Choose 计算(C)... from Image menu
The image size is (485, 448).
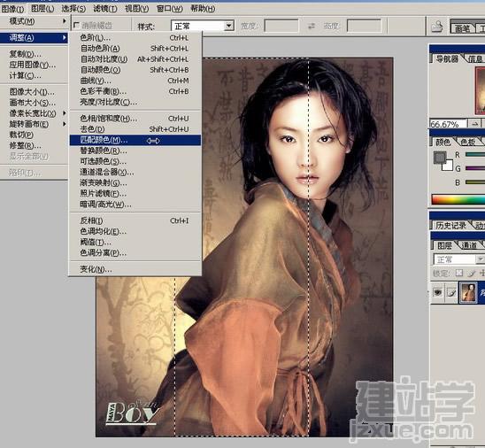point(34,76)
